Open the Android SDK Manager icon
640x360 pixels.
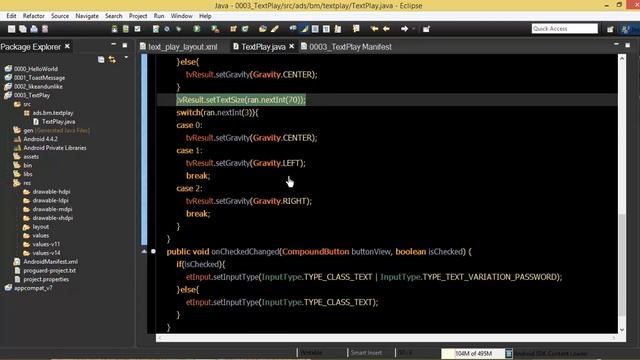115,29
